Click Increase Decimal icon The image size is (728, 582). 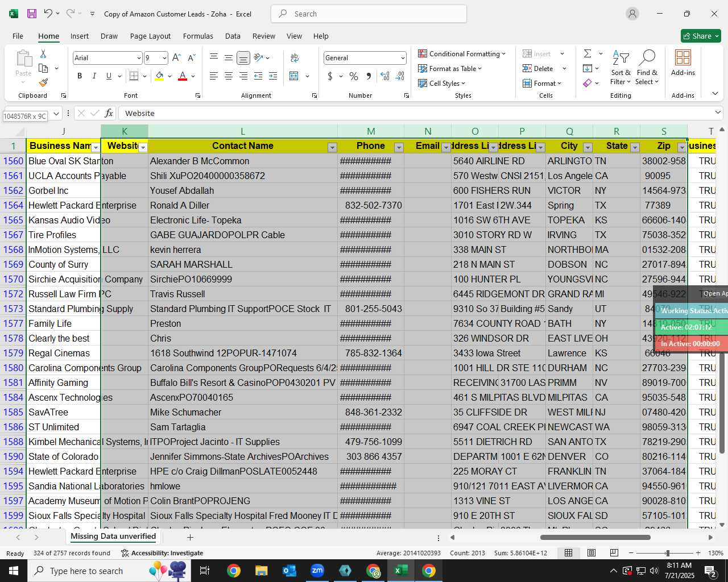(x=385, y=76)
